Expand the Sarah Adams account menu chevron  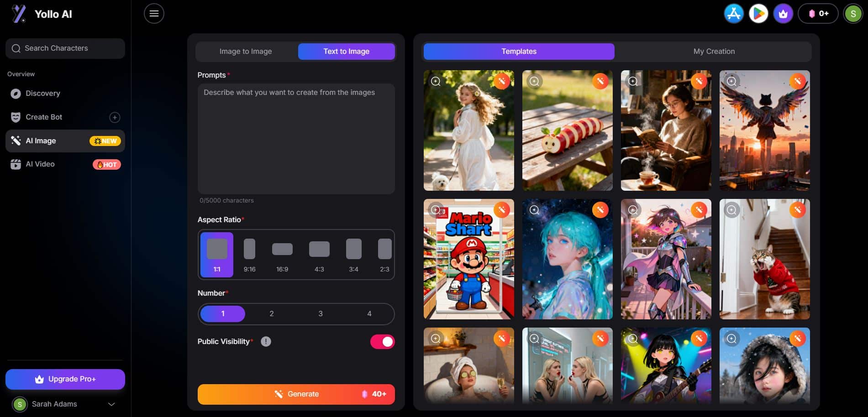pos(111,404)
